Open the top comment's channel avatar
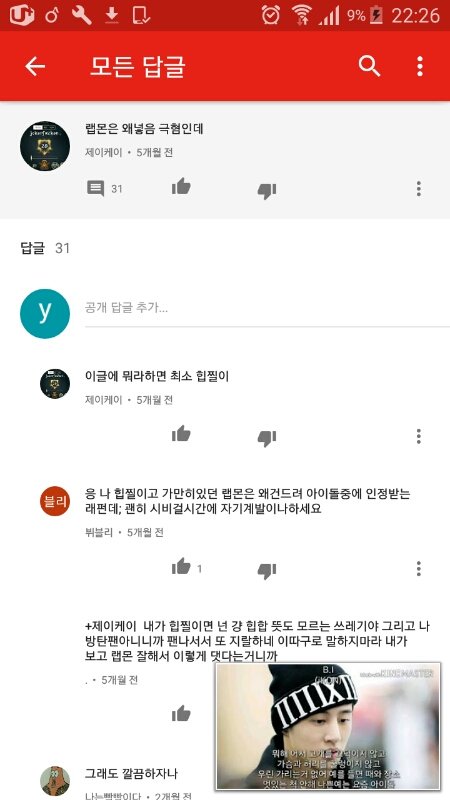The image size is (450, 800). [x=45, y=146]
